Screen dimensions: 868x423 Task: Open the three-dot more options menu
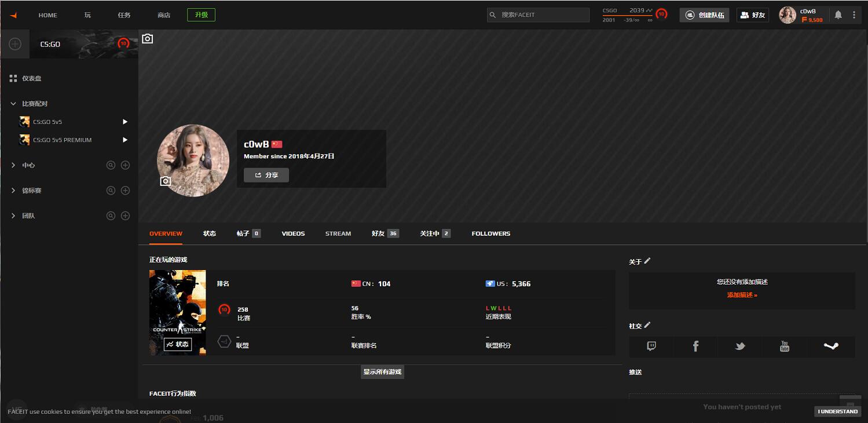pos(854,15)
